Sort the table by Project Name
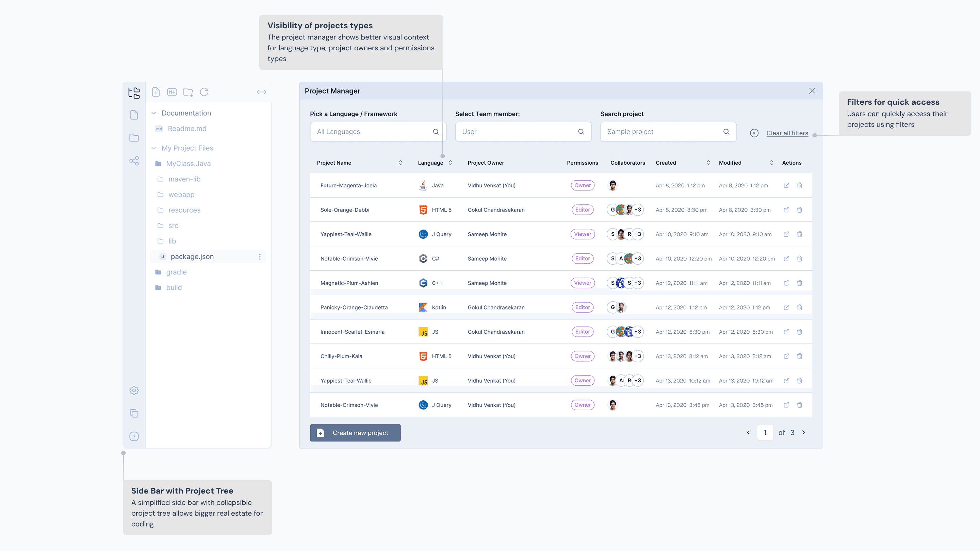Screen dimensions: 980x551 [x=401, y=163]
